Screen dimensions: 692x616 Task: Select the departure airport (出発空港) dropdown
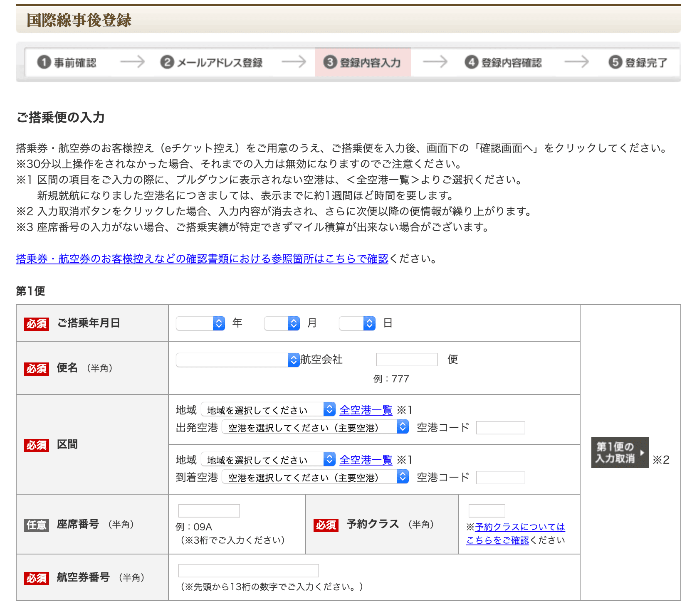[315, 427]
